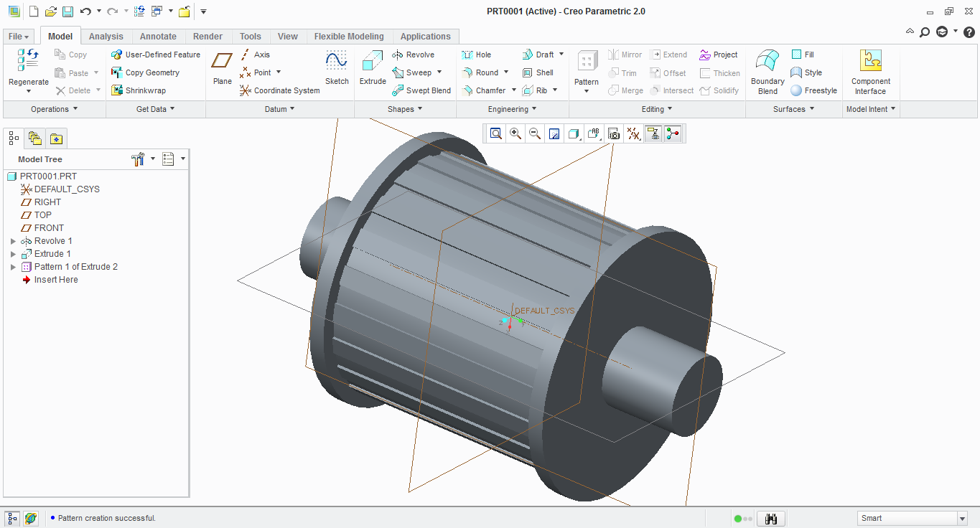Click the Style surface tool
This screenshot has width=980, height=528.
point(806,72)
